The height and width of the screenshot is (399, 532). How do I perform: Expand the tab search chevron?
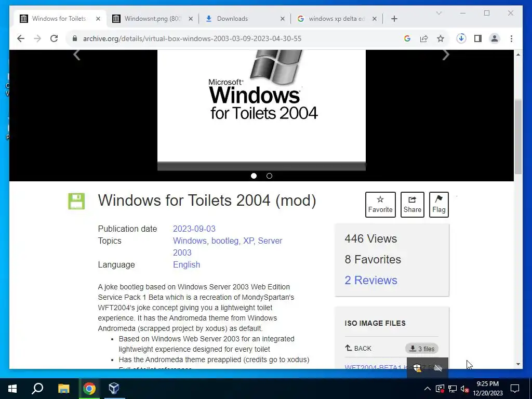pyautogui.click(x=438, y=13)
